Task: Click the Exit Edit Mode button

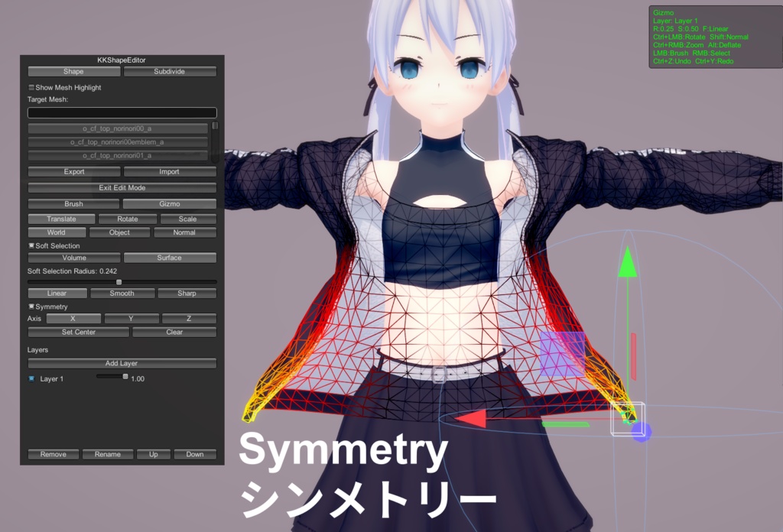Action: (x=122, y=187)
